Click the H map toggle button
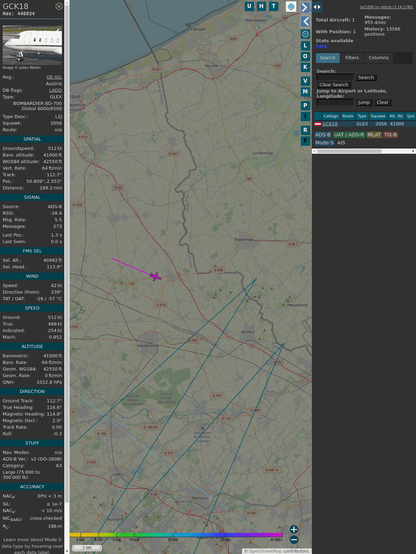The height and width of the screenshot is (554, 416). pos(261,6)
